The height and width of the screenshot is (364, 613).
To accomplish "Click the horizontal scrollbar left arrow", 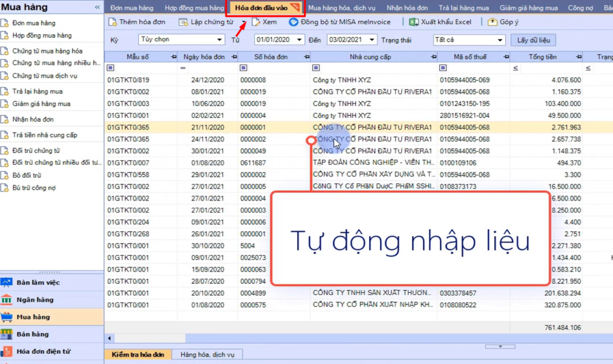I will pyautogui.click(x=108, y=339).
